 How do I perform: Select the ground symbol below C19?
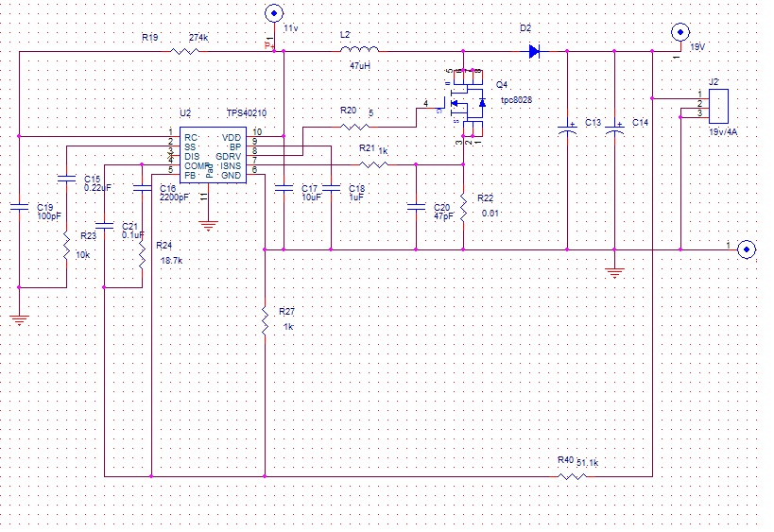tap(19, 320)
